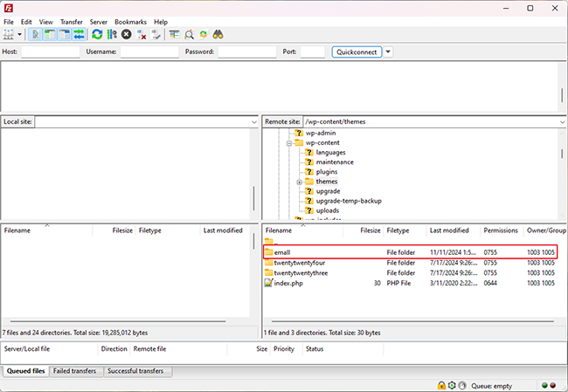The height and width of the screenshot is (392, 568).
Task: Click the green activity indicator light
Action: click(544, 386)
